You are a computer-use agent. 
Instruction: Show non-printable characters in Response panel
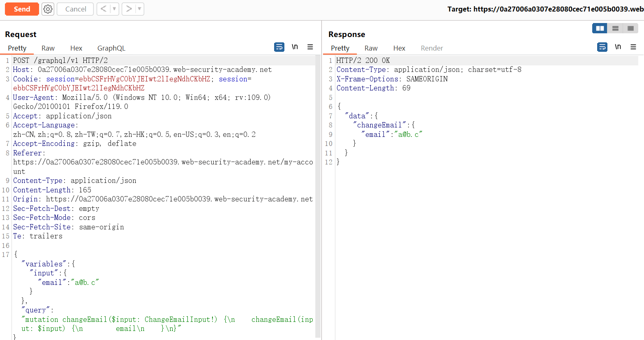(x=618, y=47)
